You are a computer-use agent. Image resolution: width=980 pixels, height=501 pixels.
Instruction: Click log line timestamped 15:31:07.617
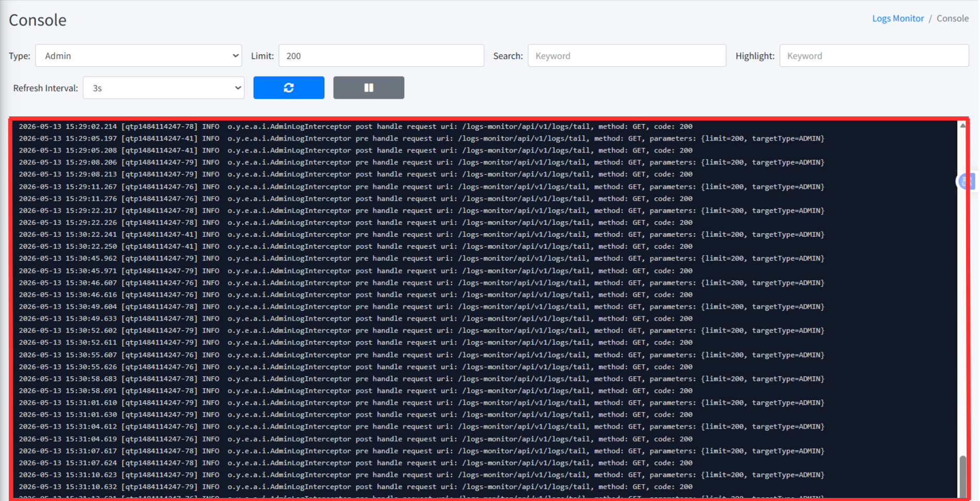[422, 451]
